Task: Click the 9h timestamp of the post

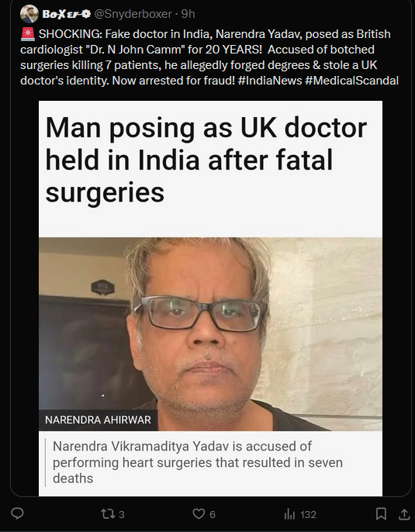Action: (x=188, y=14)
